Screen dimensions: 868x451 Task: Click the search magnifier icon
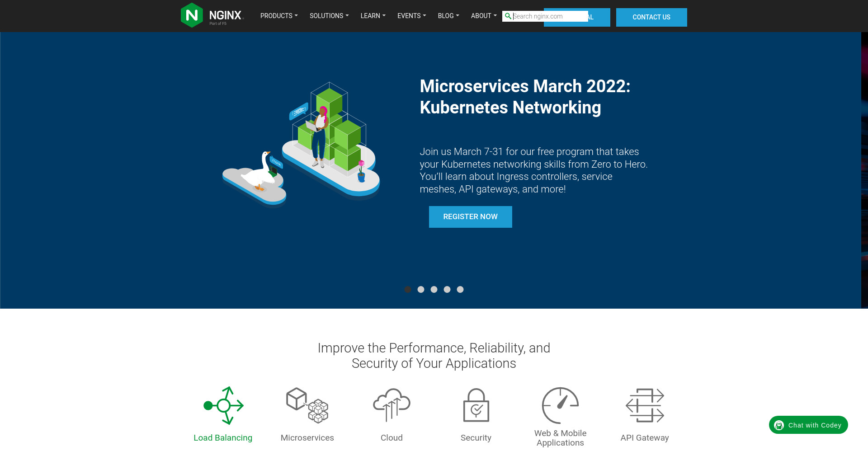click(x=508, y=16)
